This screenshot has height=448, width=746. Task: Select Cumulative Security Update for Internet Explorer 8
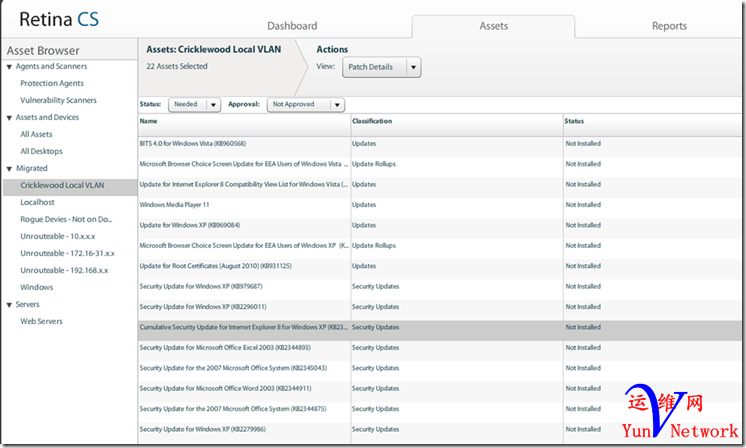pos(440,330)
